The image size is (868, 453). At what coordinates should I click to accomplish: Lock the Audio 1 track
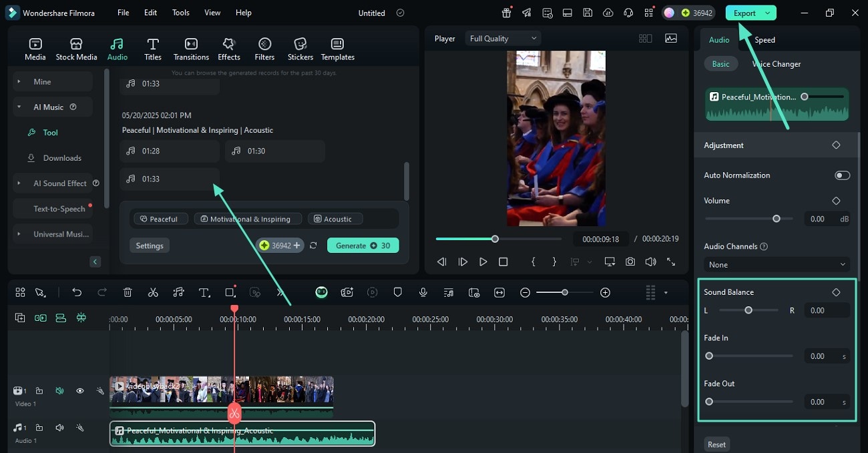click(39, 428)
